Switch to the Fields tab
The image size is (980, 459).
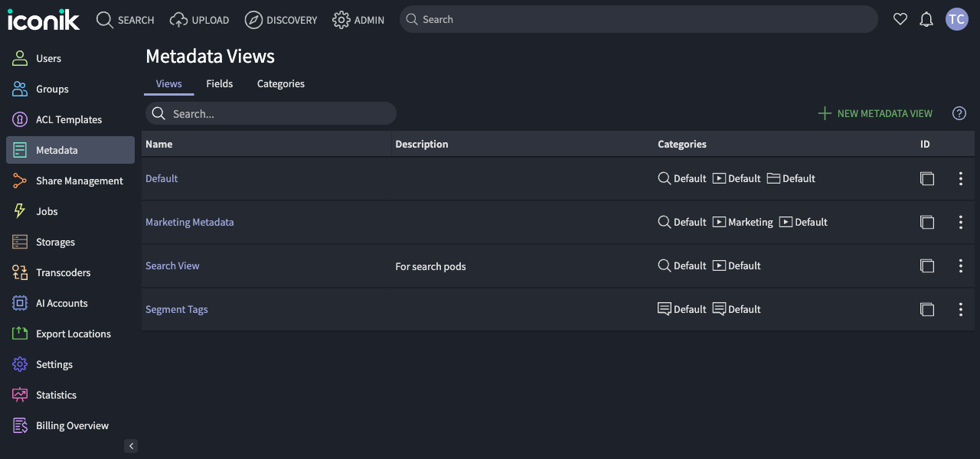click(x=220, y=83)
